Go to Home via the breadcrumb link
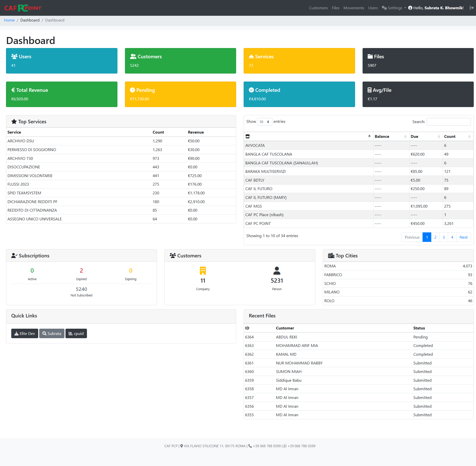Image resolution: width=476 pixels, height=466 pixels. point(9,20)
